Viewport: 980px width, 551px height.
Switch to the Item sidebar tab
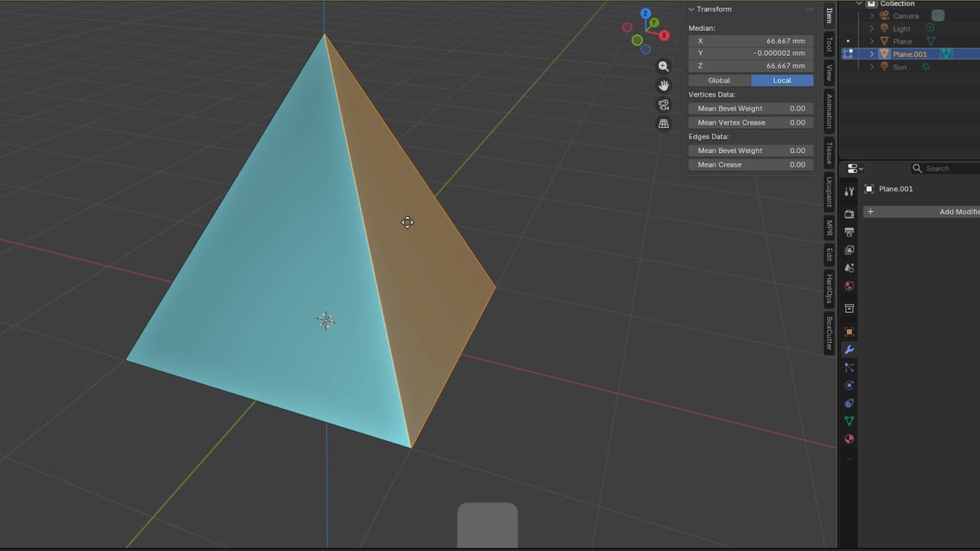829,15
